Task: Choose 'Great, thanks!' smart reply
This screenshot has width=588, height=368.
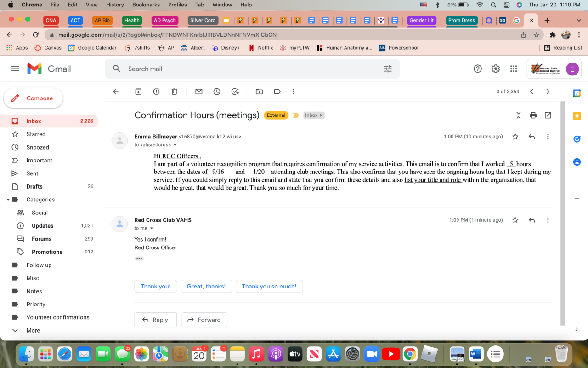Action: pos(206,286)
